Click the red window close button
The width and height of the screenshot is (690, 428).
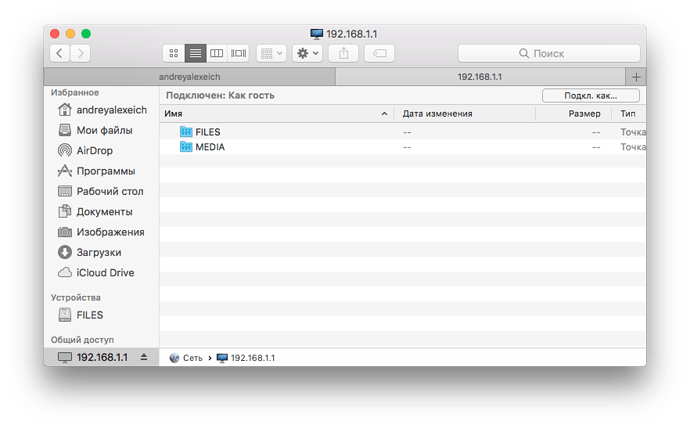point(55,33)
